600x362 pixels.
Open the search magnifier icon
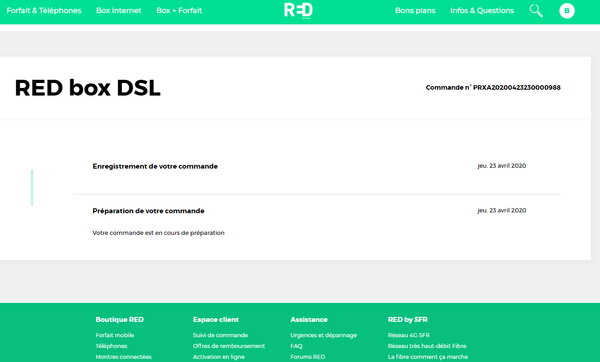pos(536,11)
